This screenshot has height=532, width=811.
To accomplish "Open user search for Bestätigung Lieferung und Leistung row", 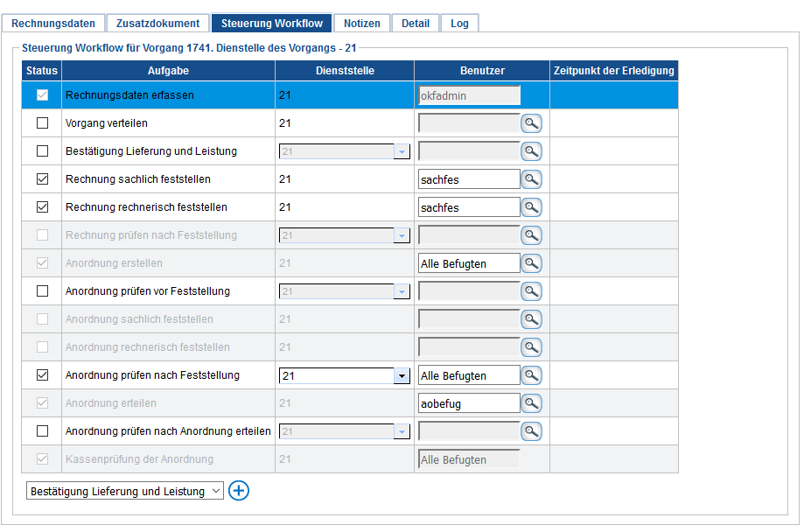I will tap(531, 151).
